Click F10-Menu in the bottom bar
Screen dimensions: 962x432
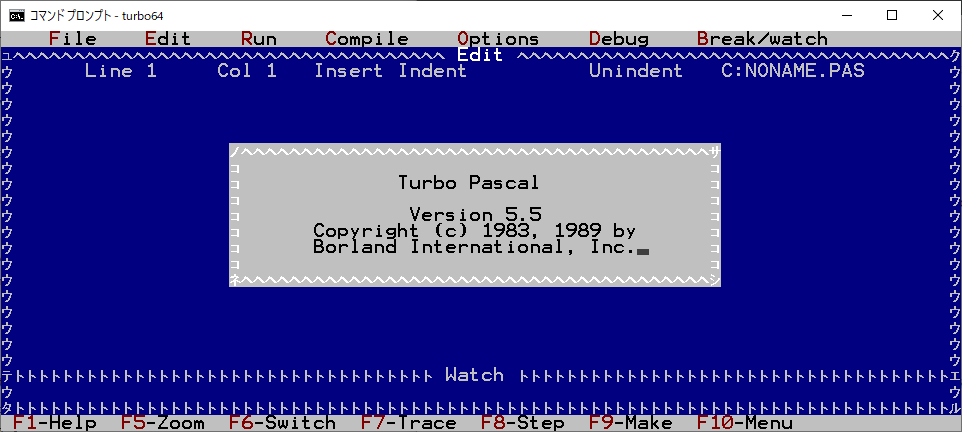point(745,423)
